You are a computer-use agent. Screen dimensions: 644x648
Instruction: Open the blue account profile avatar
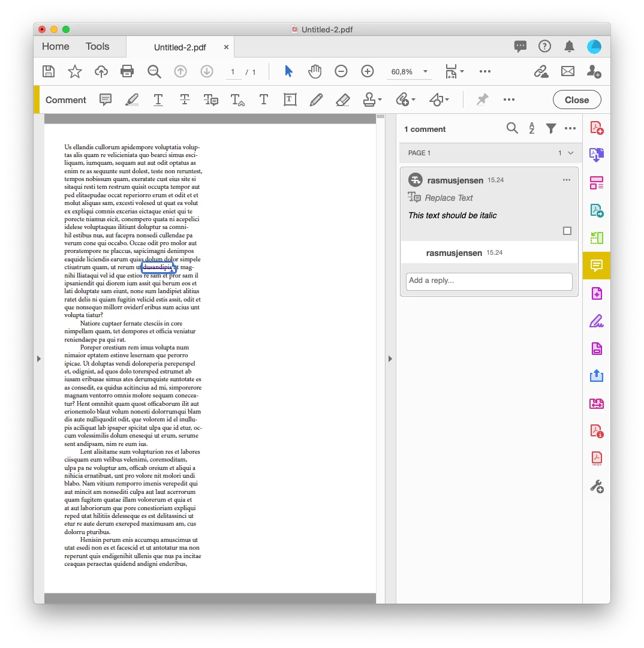[594, 46]
